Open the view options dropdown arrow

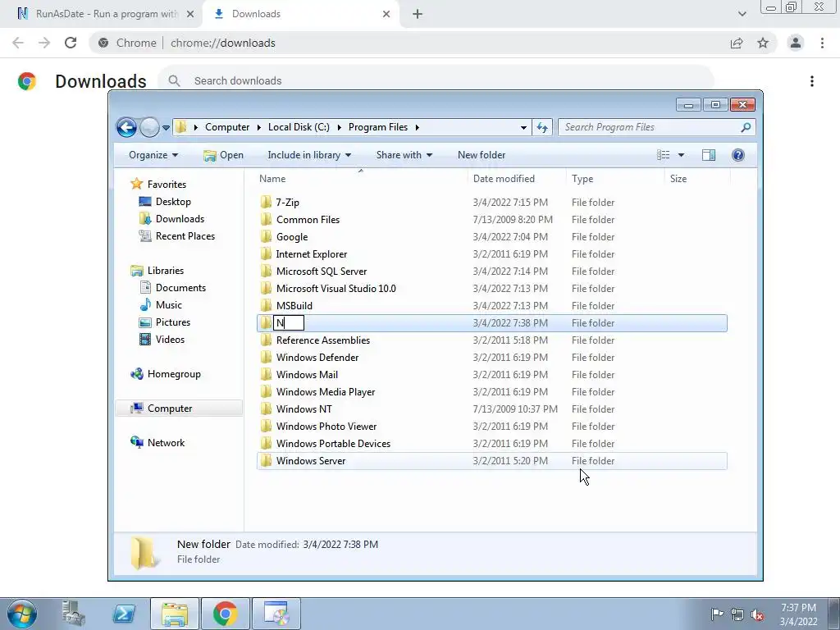(681, 155)
